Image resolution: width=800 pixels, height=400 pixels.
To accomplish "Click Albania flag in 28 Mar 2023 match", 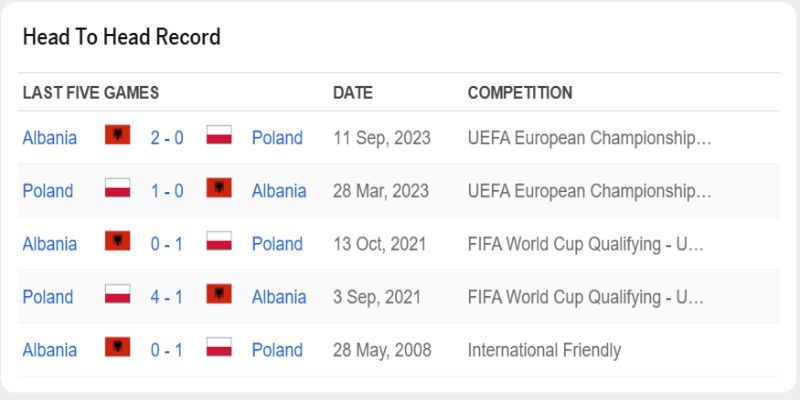I will click(x=219, y=189).
